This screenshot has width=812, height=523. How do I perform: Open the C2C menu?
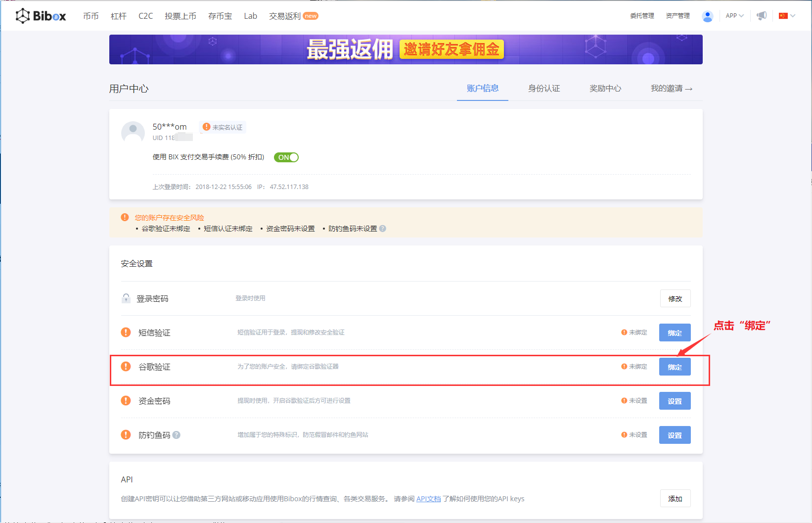146,16
